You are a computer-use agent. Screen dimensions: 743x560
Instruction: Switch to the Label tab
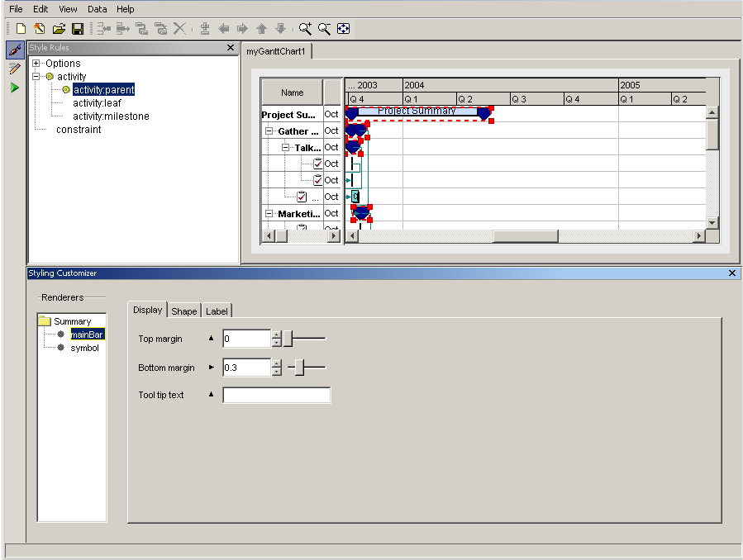tap(217, 311)
